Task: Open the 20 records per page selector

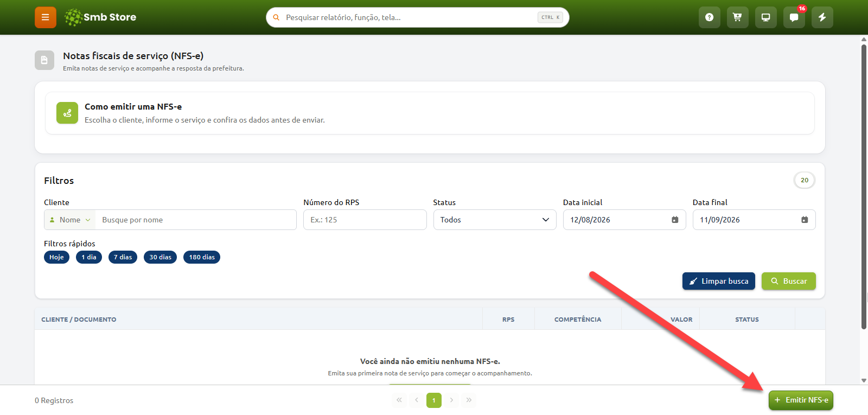Action: pos(805,180)
